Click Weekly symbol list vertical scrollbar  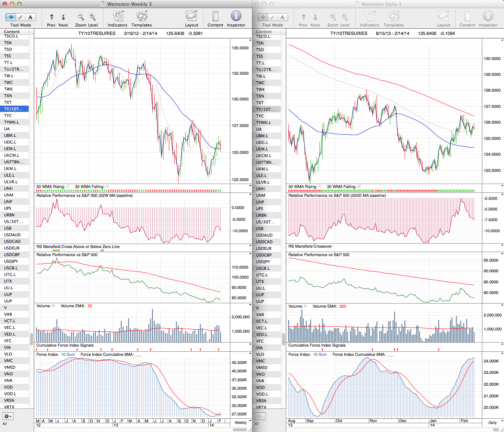tap(32, 339)
